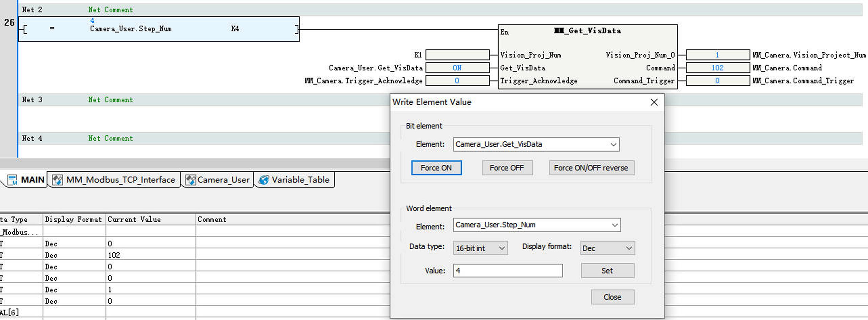868x320 pixels.
Task: Click the Value input field
Action: point(507,271)
